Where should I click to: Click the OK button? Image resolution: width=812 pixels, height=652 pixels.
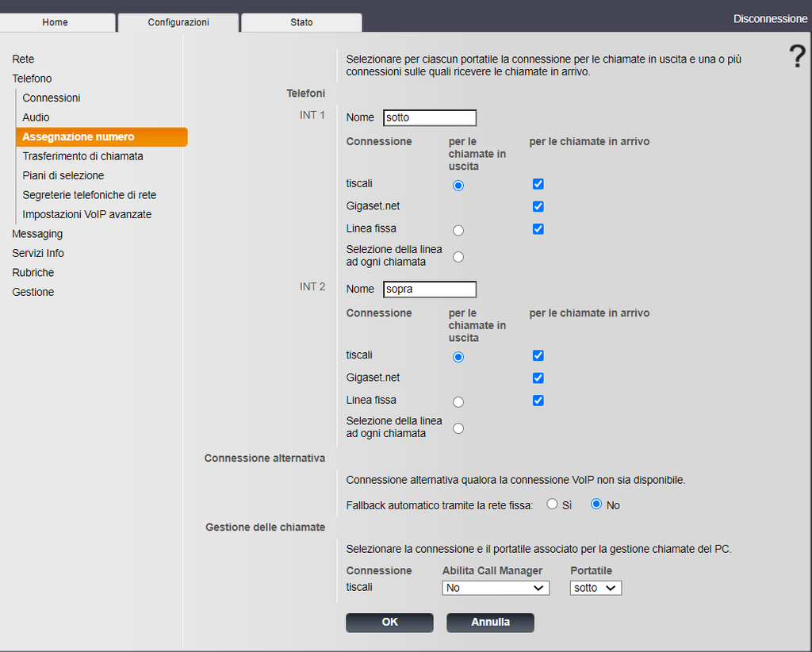coord(389,623)
